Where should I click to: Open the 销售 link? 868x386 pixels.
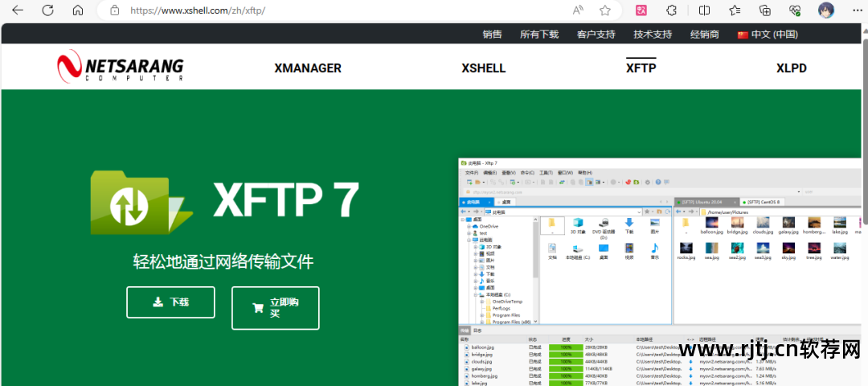coord(492,35)
